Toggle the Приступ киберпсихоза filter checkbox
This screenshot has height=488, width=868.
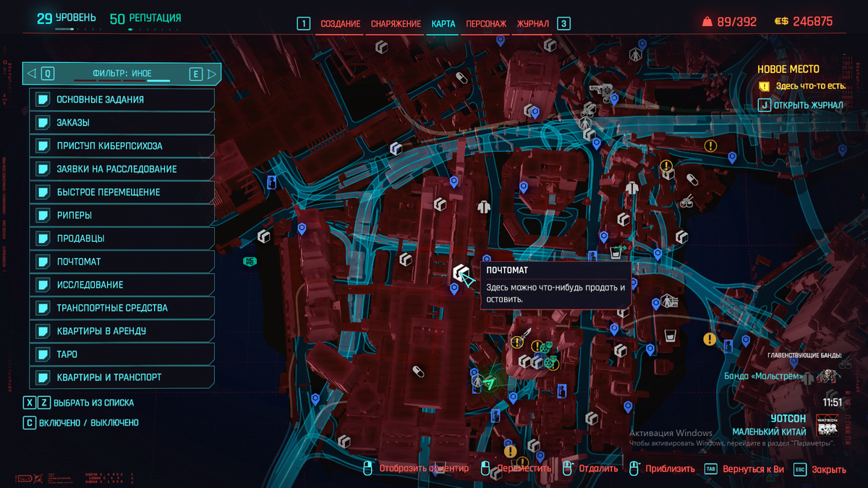click(43, 146)
